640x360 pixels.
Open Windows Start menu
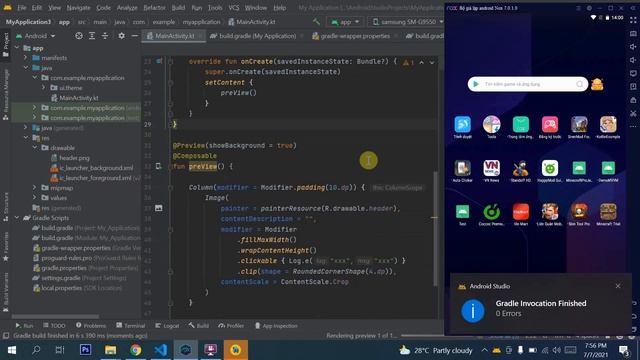click(11, 350)
